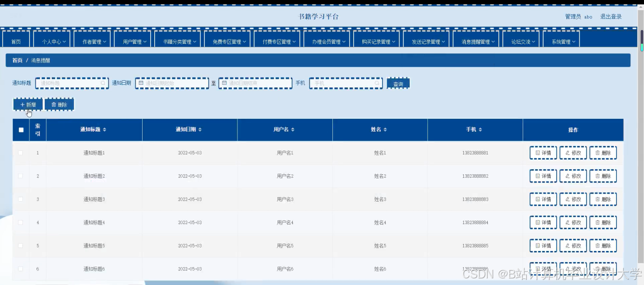Check the checkbox for row 1
644x285 pixels.
pos(21,153)
